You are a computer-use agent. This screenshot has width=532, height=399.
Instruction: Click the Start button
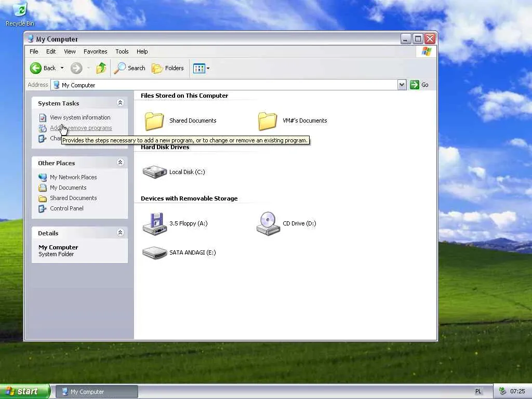(24, 392)
